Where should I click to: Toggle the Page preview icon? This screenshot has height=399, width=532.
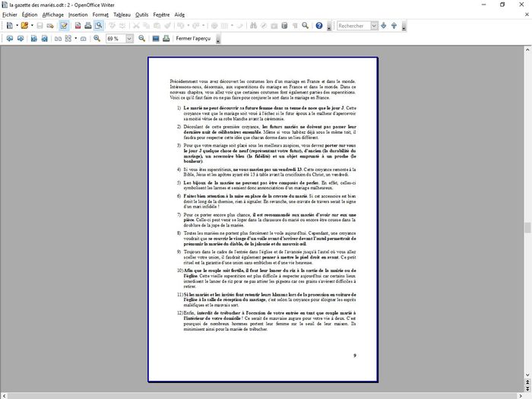[x=99, y=25]
